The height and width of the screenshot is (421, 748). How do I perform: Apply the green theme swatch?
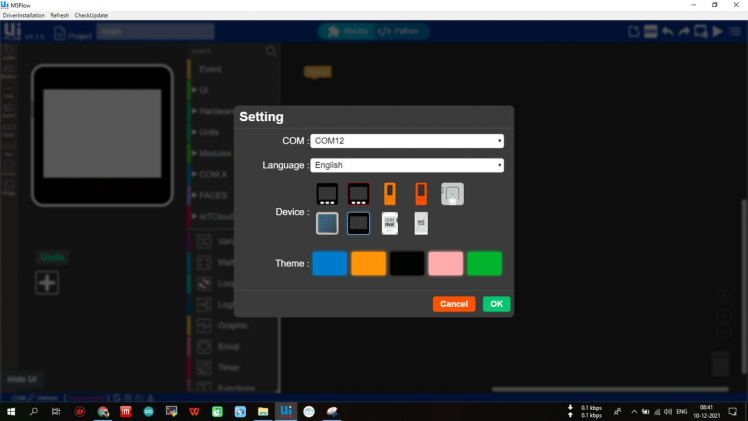[484, 263]
